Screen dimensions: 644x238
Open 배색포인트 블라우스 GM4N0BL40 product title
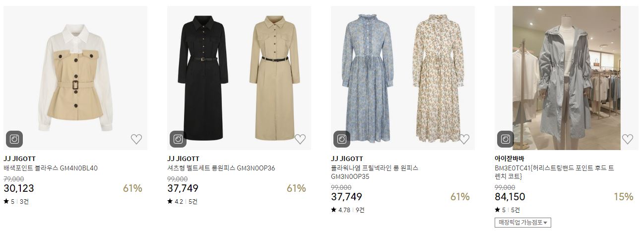coord(51,168)
